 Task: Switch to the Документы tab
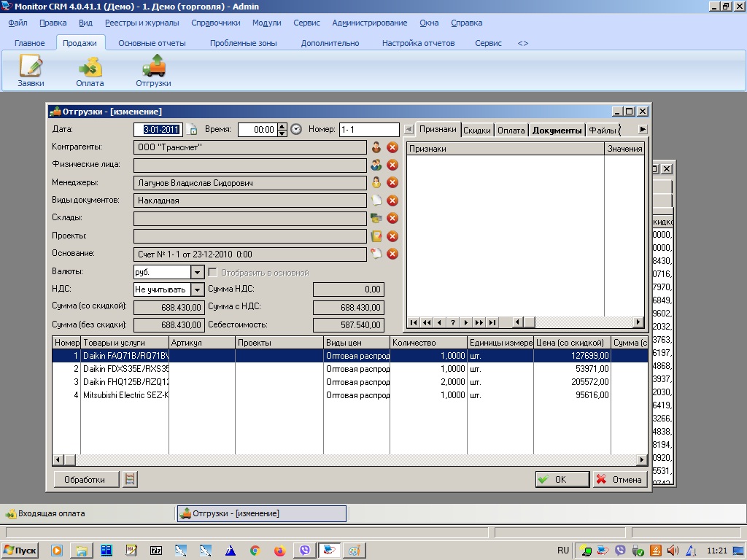click(557, 129)
